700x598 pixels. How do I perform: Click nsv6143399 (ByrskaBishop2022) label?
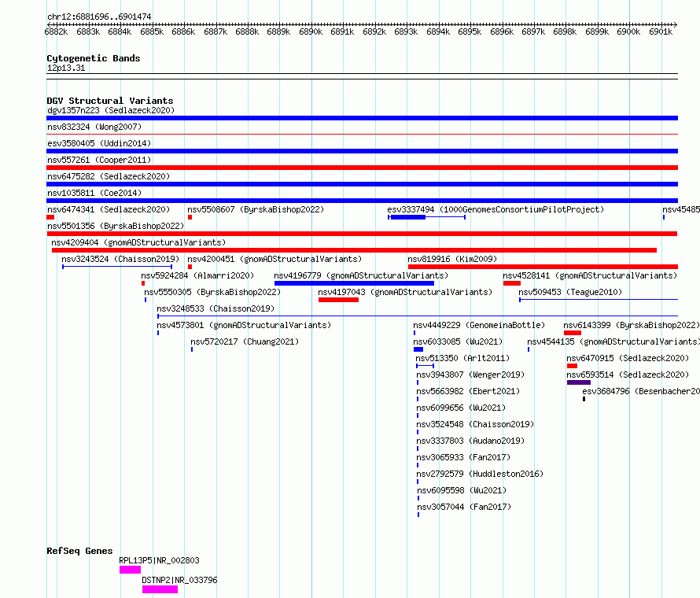tap(632, 325)
